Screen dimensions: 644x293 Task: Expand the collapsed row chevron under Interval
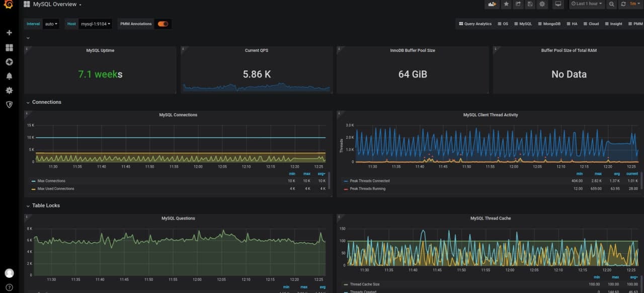tap(28, 38)
